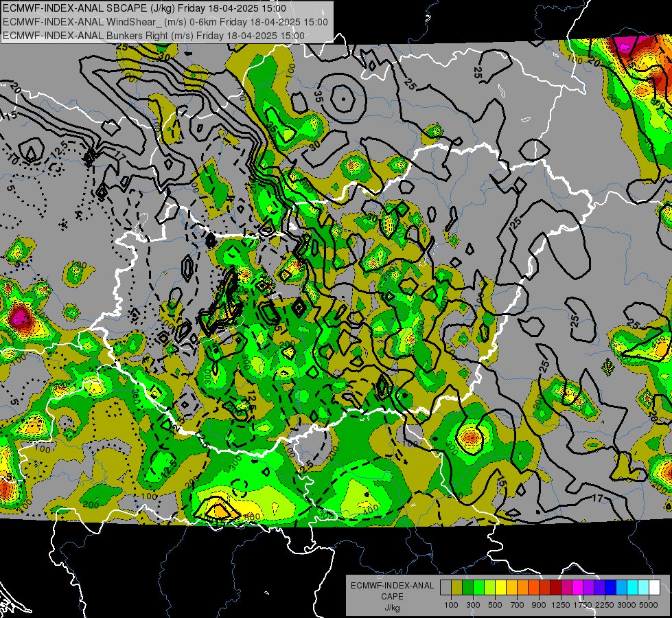Select the olive swatch in CAPE legend
This screenshot has width=672, height=618.
coord(456,587)
